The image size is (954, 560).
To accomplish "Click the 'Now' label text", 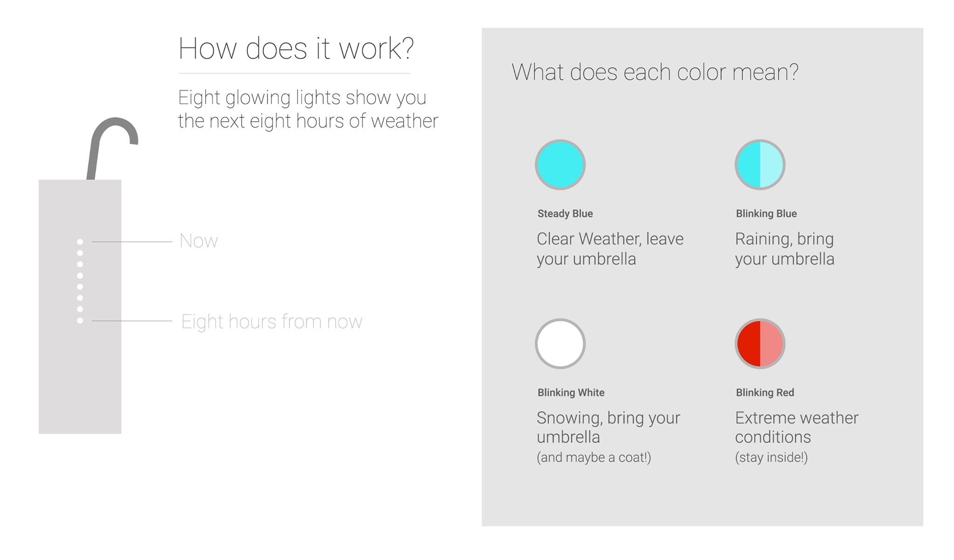I will [x=199, y=241].
